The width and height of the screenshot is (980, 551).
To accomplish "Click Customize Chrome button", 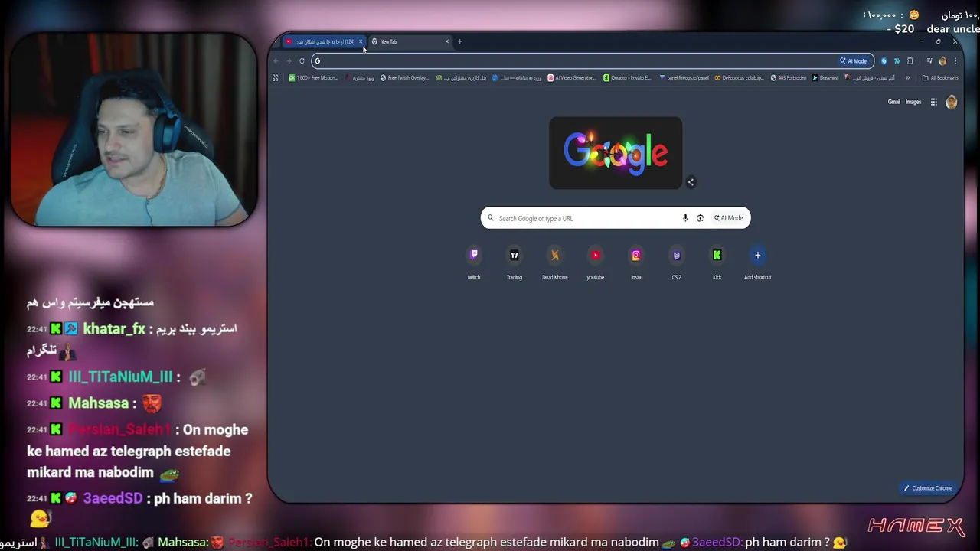I will pos(928,488).
